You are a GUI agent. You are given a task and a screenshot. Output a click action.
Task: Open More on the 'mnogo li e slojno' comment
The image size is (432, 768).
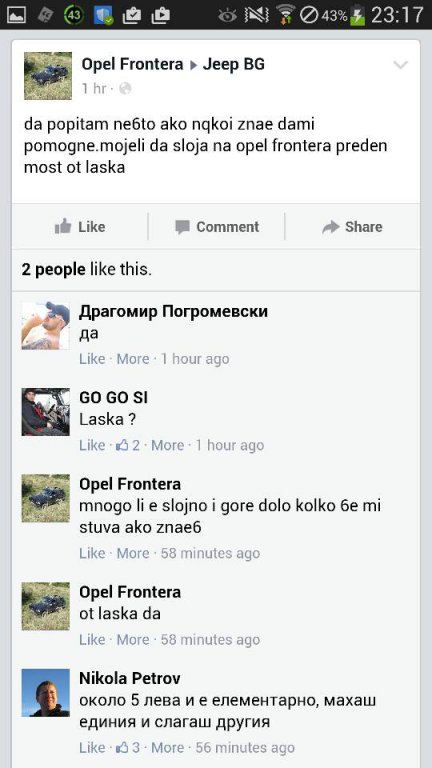pyautogui.click(x=133, y=553)
